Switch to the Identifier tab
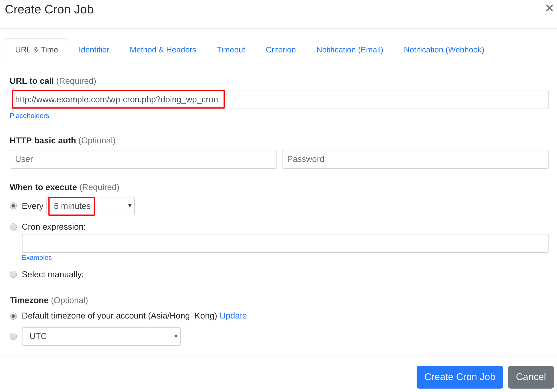Image resolution: width=557 pixels, height=392 pixels. (x=94, y=50)
